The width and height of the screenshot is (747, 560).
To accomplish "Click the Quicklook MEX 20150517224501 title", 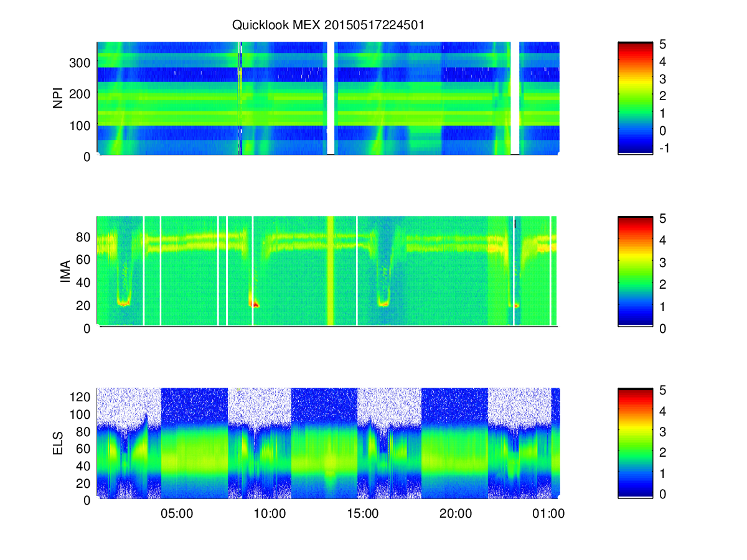I will [328, 26].
